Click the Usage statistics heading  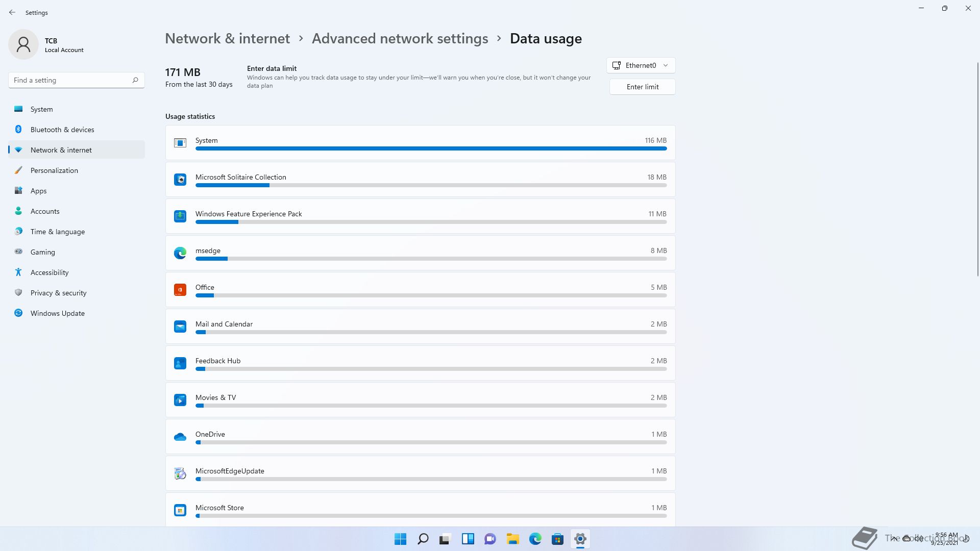190,116
